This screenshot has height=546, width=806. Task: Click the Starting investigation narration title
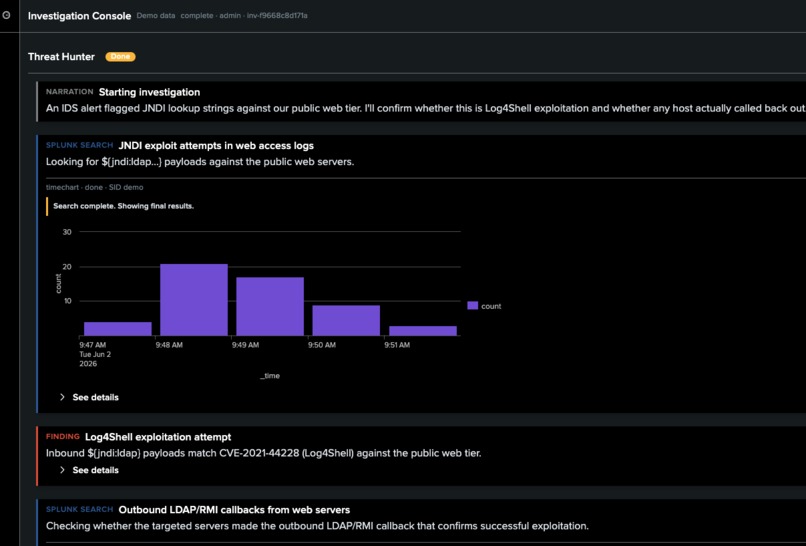tap(150, 92)
